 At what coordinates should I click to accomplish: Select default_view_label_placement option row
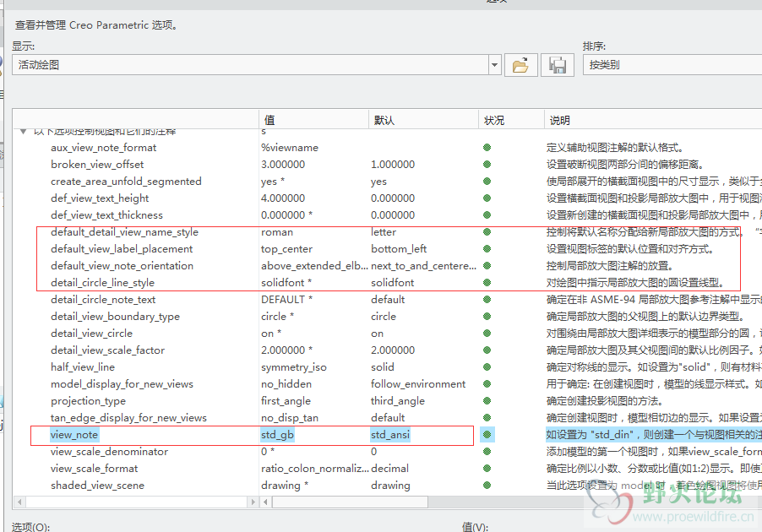122,249
